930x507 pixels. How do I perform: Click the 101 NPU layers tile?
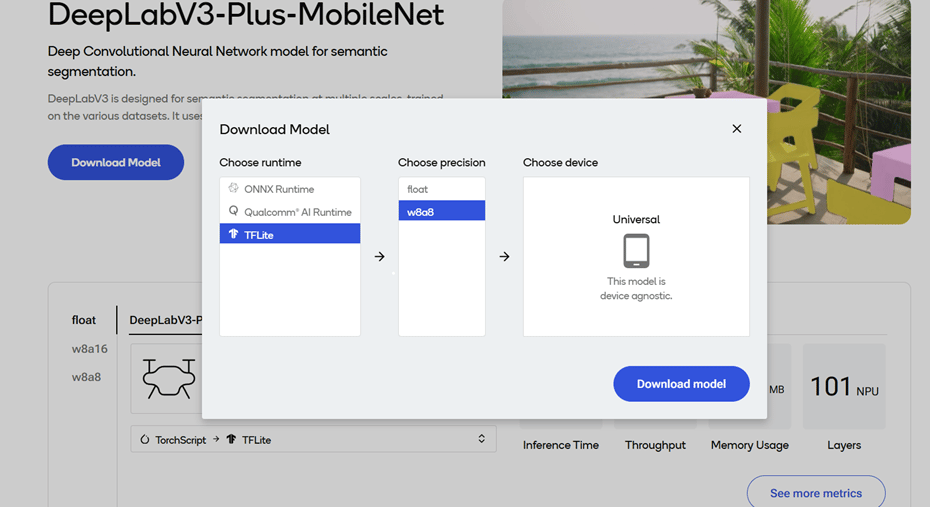(x=844, y=387)
